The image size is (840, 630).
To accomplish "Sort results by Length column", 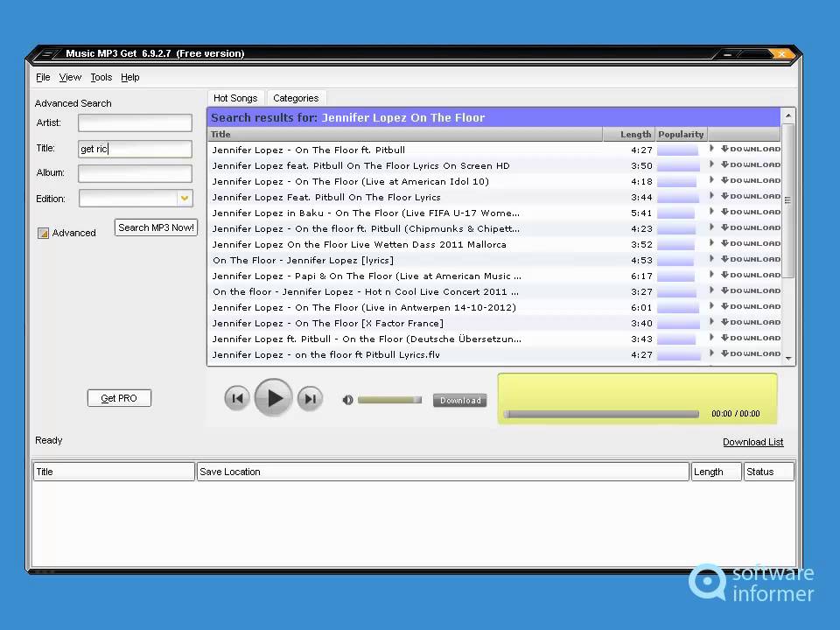I will [629, 134].
